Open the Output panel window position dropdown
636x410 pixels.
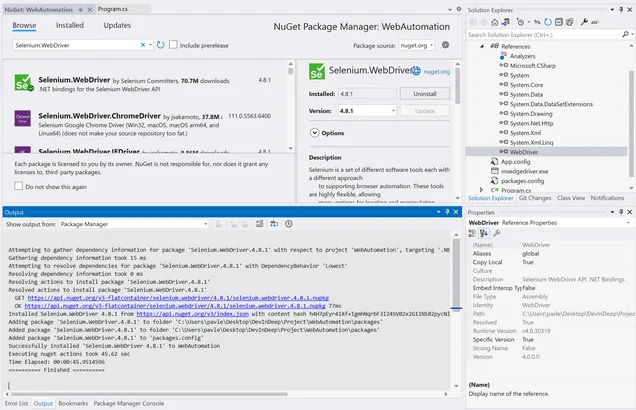[438, 212]
